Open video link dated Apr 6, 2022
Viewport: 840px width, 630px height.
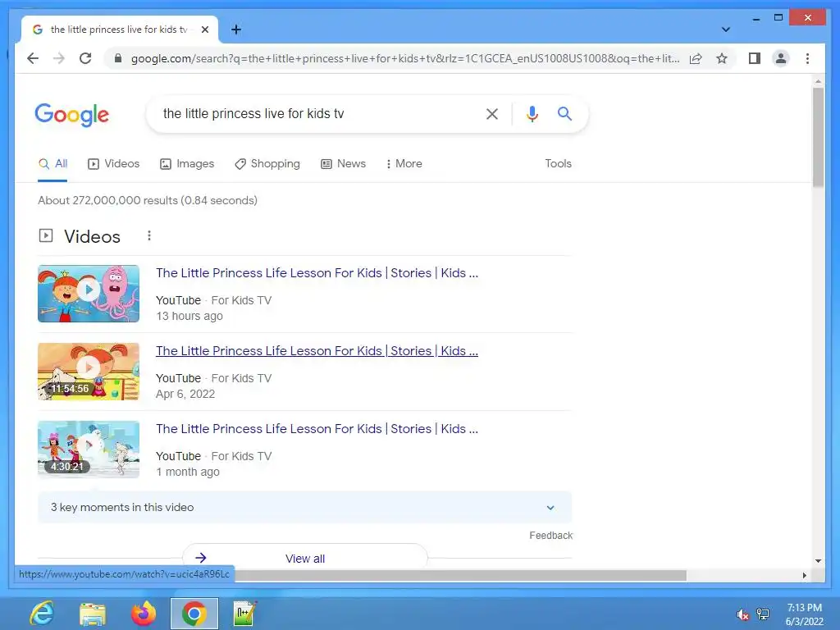pos(317,351)
